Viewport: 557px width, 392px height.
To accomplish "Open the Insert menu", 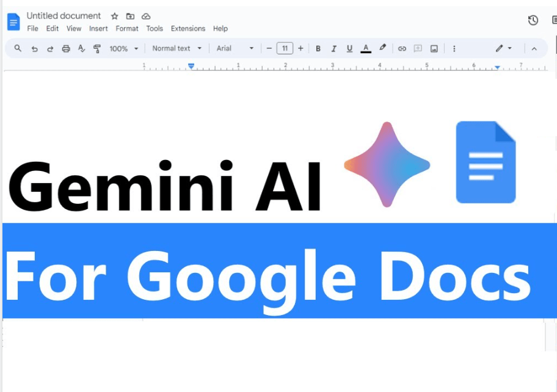I will point(98,29).
